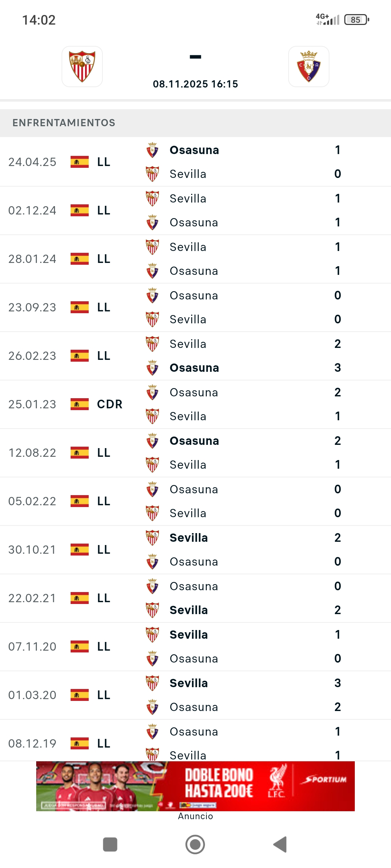Image resolution: width=391 pixels, height=868 pixels.
Task: Tap the Osasuna crest in match header
Action: (308, 67)
